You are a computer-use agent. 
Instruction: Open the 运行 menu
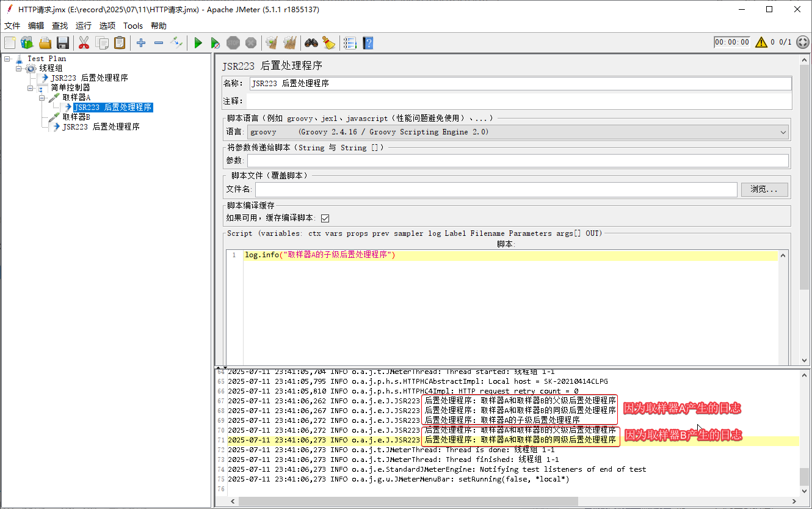(x=84, y=26)
